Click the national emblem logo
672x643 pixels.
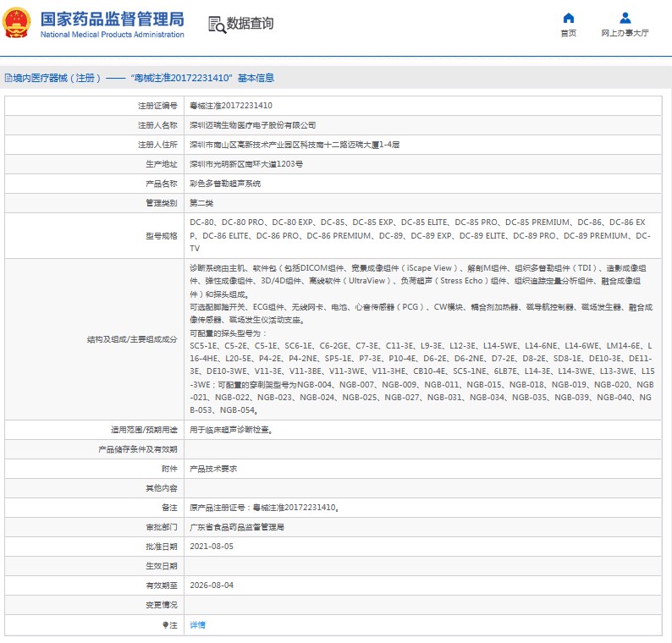pyautogui.click(x=17, y=23)
